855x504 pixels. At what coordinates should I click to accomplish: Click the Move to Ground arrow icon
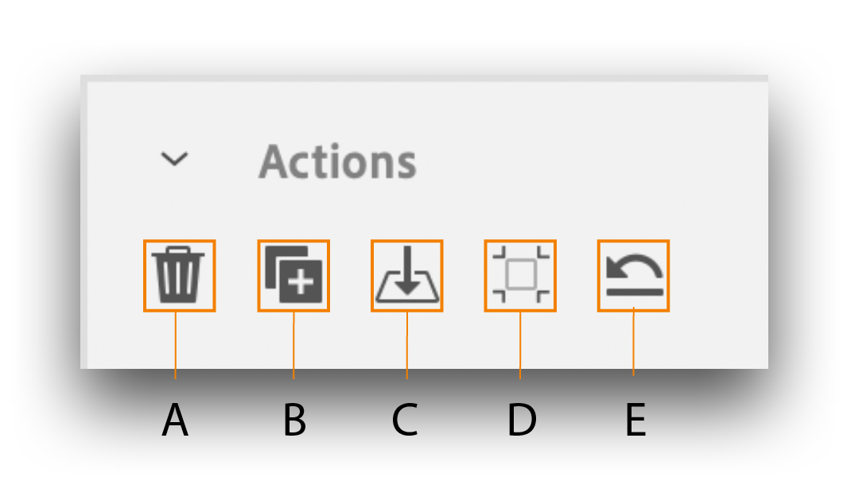[x=406, y=276]
